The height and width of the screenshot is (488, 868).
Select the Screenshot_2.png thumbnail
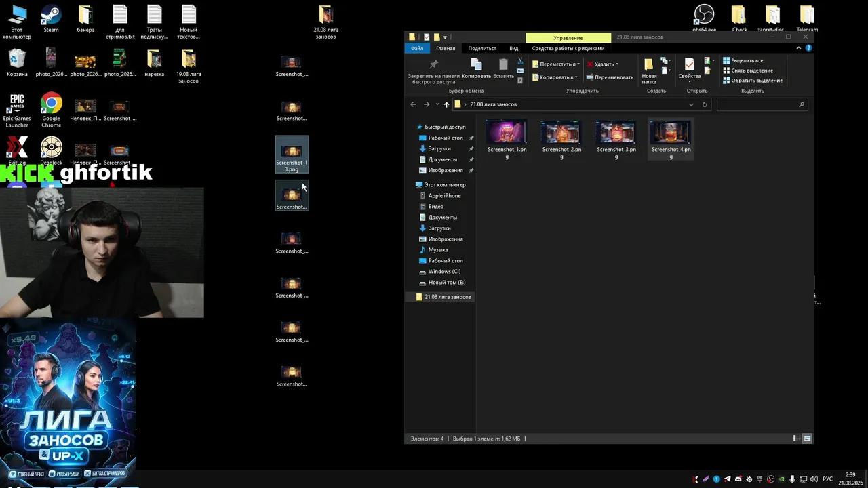tap(561, 140)
